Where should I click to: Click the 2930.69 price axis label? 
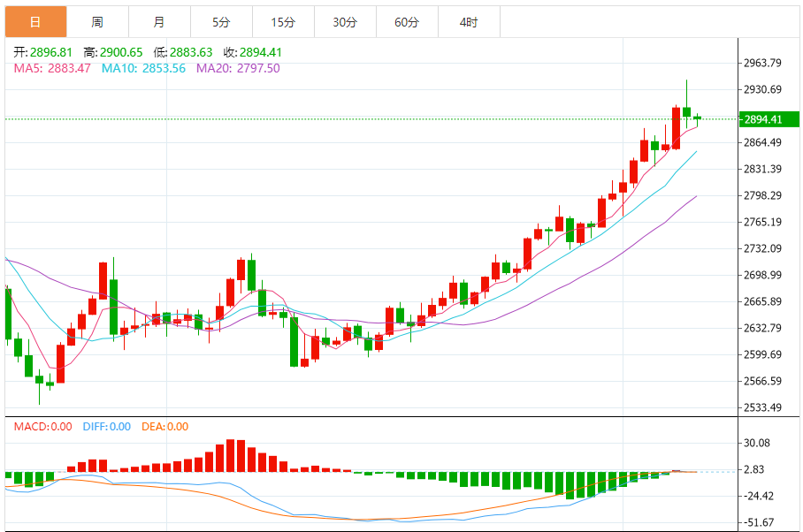(762, 89)
